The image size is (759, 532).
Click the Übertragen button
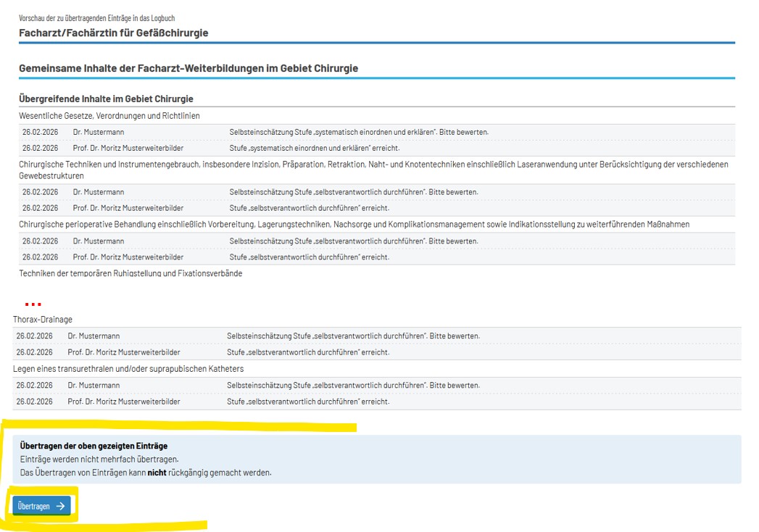(41, 506)
